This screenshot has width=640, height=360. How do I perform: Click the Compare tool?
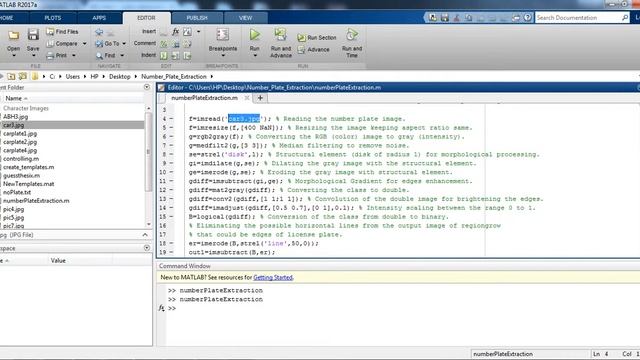tap(62, 43)
